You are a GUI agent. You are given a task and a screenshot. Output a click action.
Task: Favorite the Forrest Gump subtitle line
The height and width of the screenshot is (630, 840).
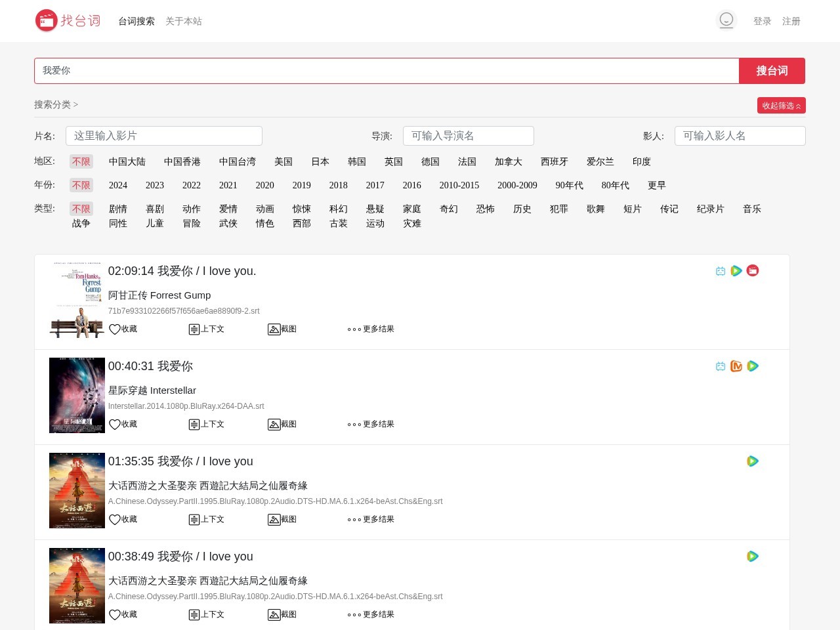pos(123,329)
